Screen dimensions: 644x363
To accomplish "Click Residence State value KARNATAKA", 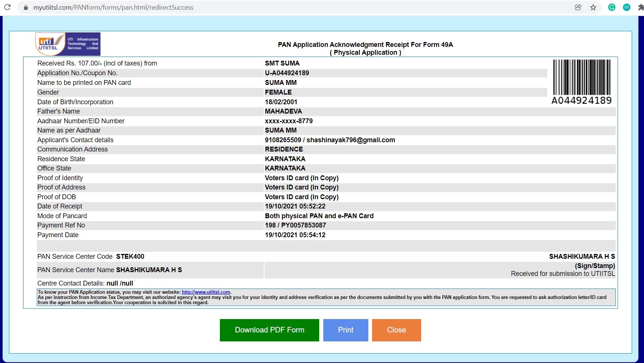I will [285, 159].
